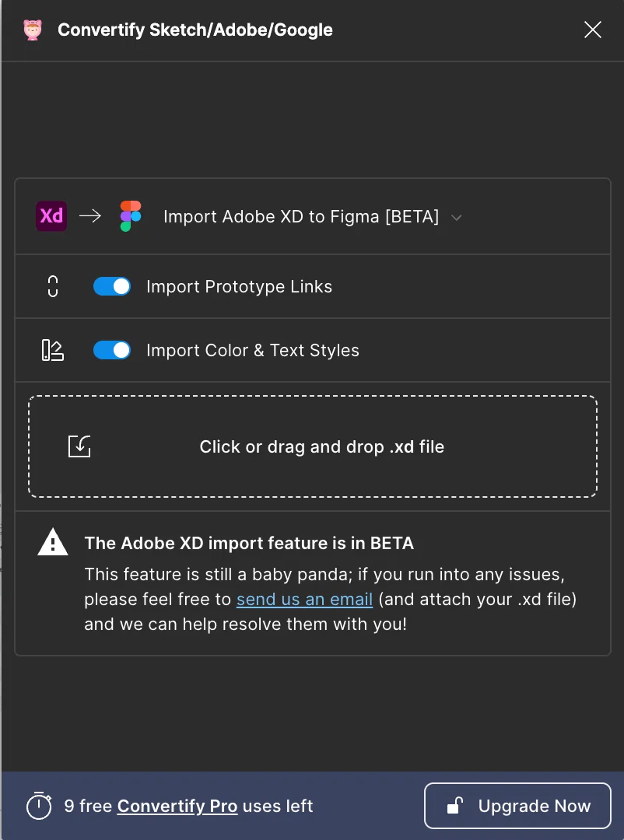Expand the import mode dropdown chevron
This screenshot has width=624, height=840.
(x=456, y=218)
